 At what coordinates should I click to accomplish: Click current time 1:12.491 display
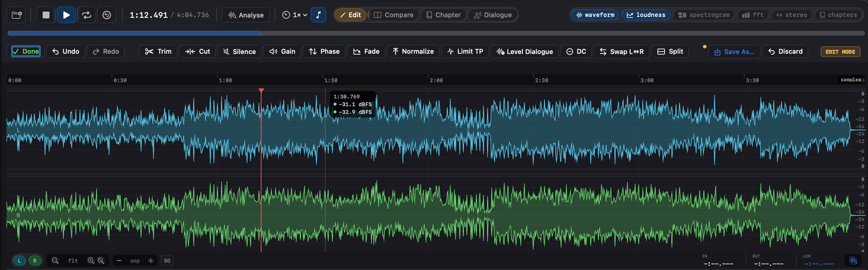tap(149, 15)
